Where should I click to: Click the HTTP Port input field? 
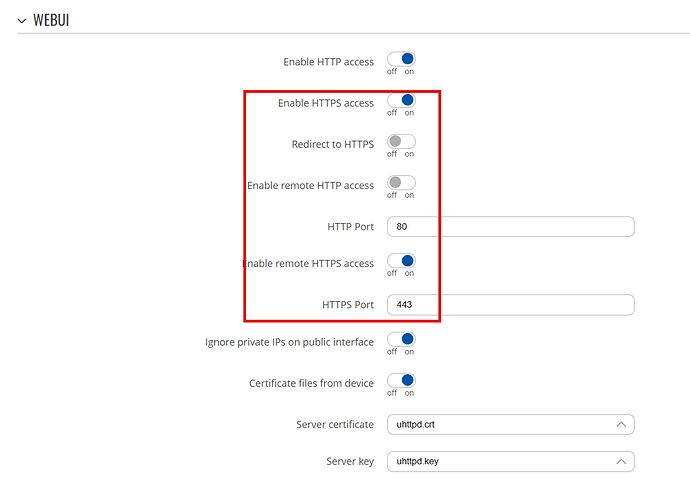click(x=510, y=227)
